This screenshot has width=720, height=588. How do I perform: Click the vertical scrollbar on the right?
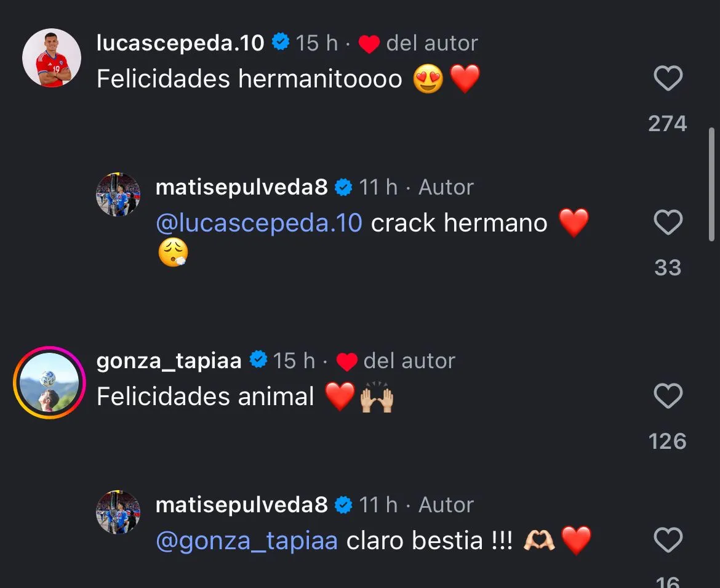coord(712,185)
